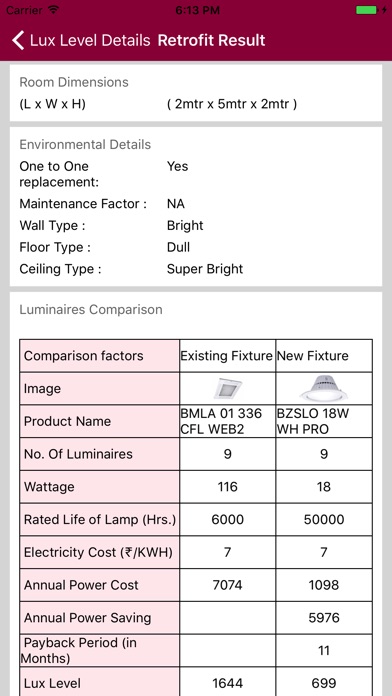Tap the Payback Period value 11
The image size is (392, 696).
(x=324, y=651)
